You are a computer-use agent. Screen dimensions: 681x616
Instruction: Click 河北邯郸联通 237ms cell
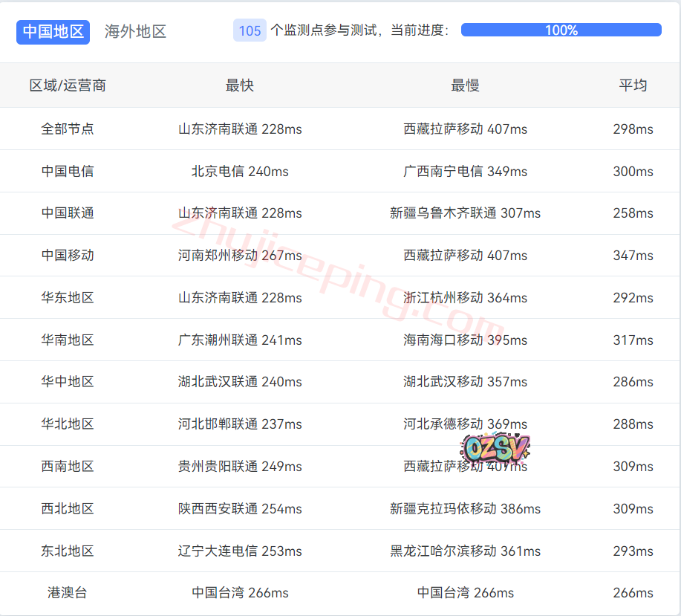pyautogui.click(x=240, y=424)
